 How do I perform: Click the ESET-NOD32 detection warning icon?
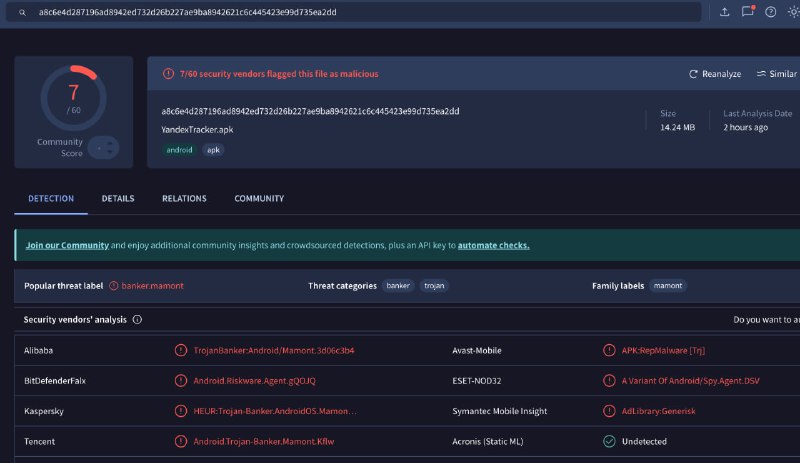click(609, 381)
